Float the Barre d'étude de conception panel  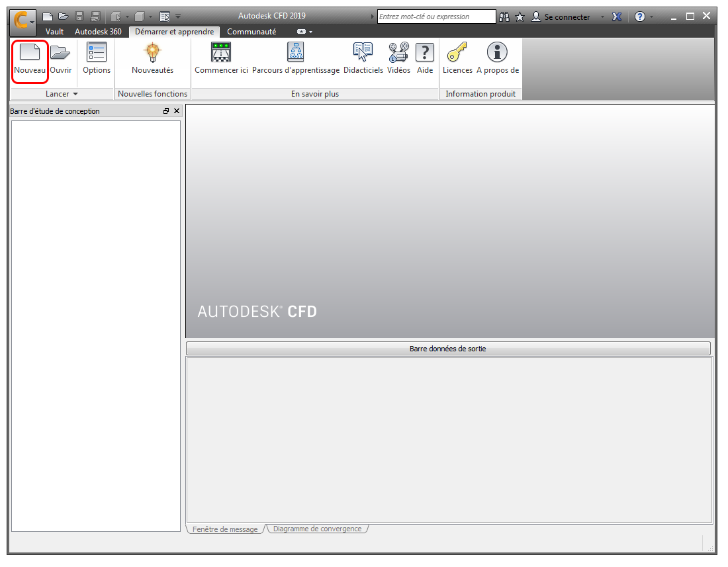pos(166,111)
